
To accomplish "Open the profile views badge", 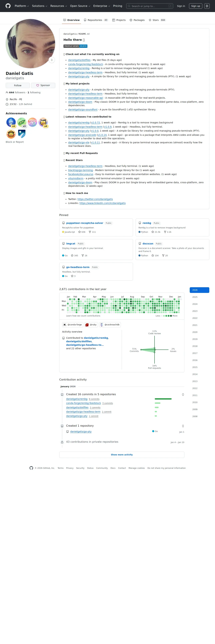I will click(x=75, y=46).
